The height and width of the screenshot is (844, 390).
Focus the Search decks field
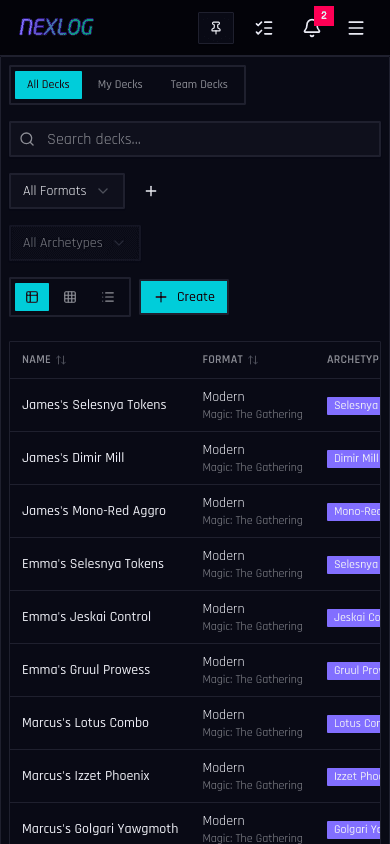(x=195, y=139)
